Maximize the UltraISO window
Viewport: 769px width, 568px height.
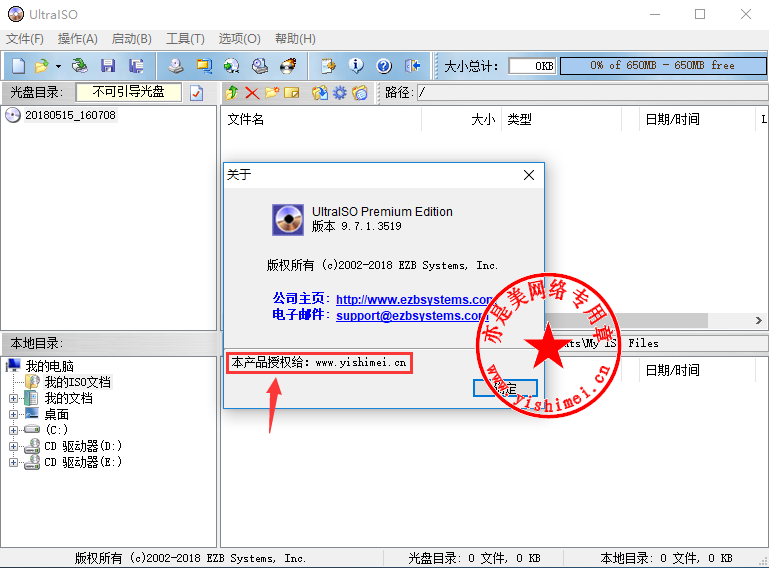700,14
